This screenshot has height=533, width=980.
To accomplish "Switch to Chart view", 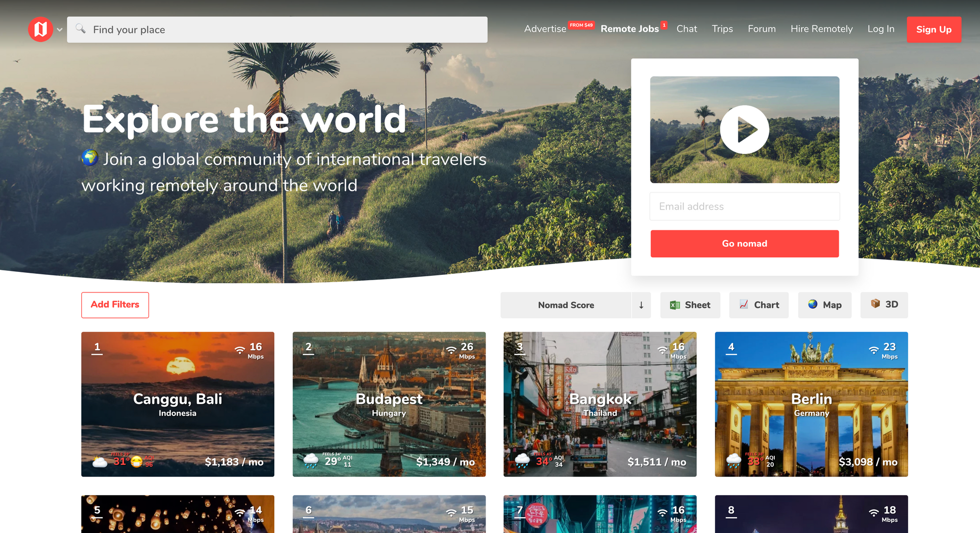I will click(x=759, y=305).
